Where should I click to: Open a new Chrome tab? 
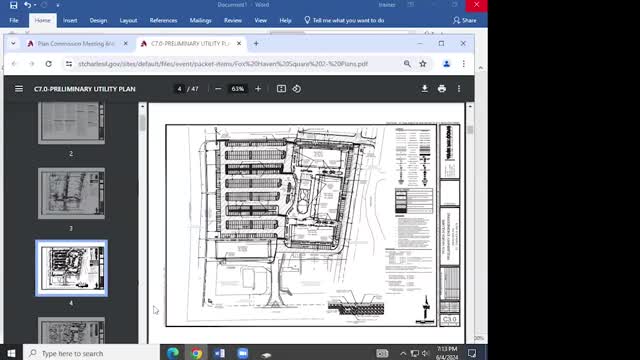pyautogui.click(x=256, y=43)
